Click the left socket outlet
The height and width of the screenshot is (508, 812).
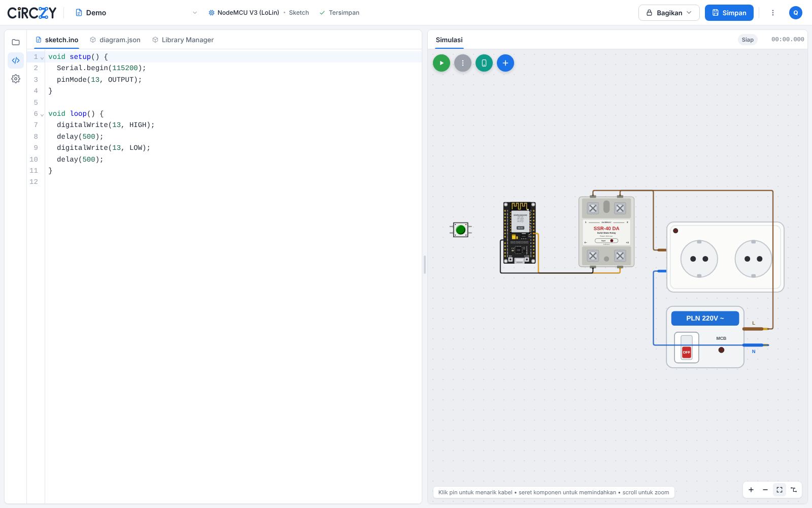tap(699, 259)
